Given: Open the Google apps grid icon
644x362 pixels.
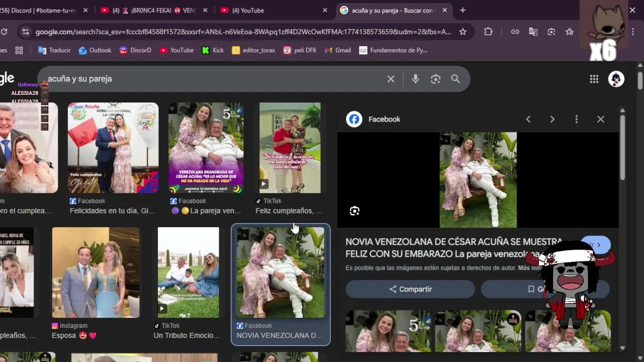Looking at the screenshot, I should click(x=594, y=79).
